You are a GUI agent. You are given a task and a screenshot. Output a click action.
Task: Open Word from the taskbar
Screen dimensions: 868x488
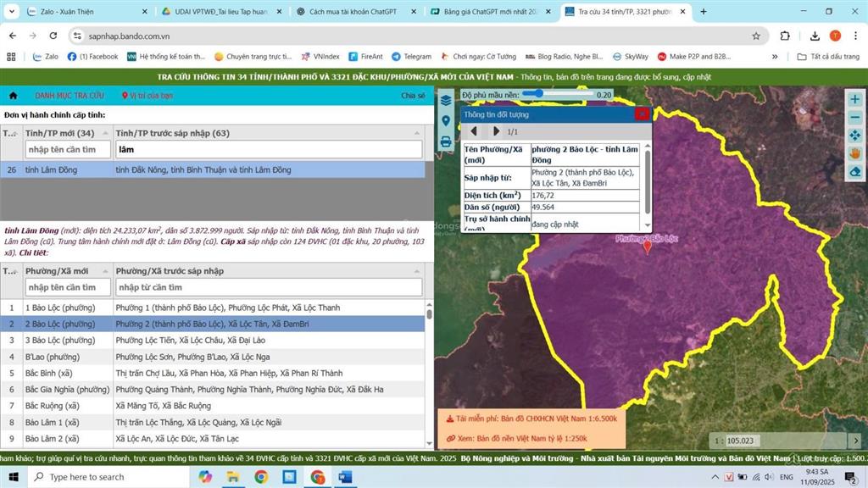click(x=346, y=477)
